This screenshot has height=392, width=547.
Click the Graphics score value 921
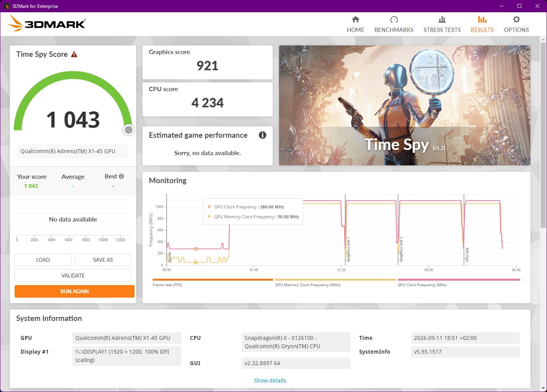(x=208, y=66)
